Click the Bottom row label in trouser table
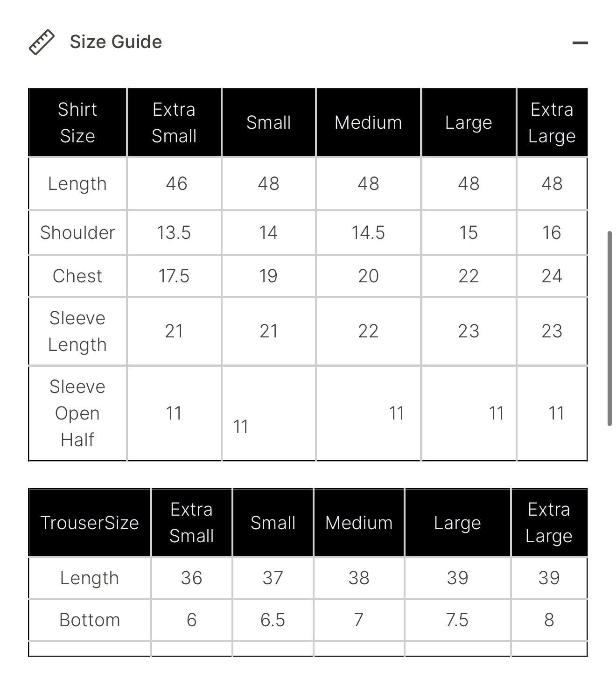Image resolution: width=616 pixels, height=679 pixels. tap(90, 620)
